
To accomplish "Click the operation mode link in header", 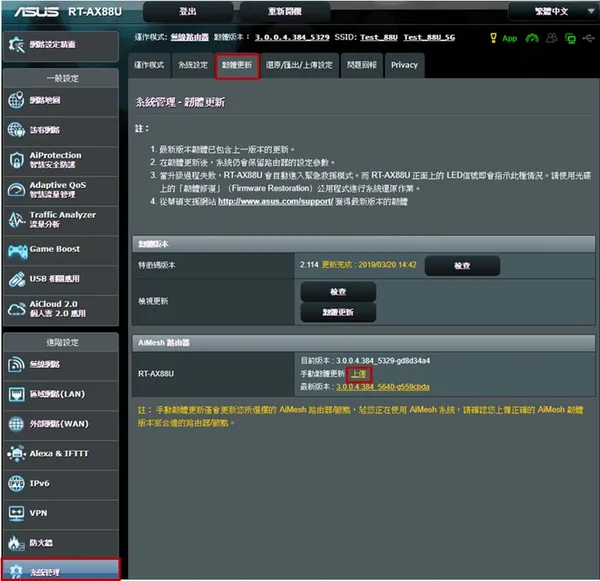I will point(190,38).
